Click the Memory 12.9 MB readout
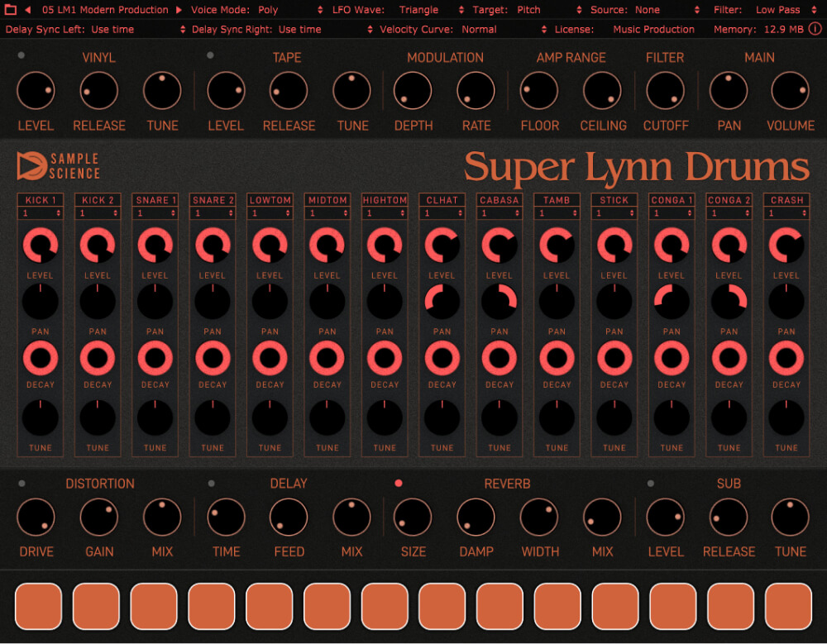Image resolution: width=827 pixels, height=644 pixels. click(758, 30)
